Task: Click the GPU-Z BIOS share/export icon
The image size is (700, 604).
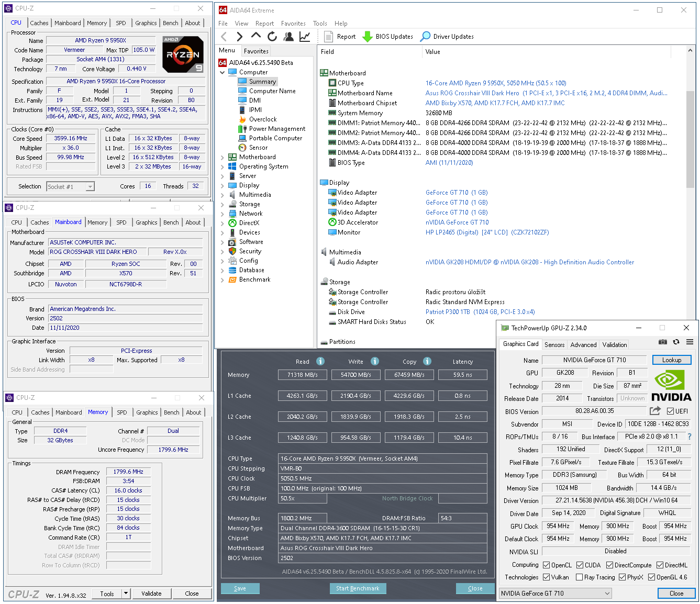Action: tap(655, 411)
